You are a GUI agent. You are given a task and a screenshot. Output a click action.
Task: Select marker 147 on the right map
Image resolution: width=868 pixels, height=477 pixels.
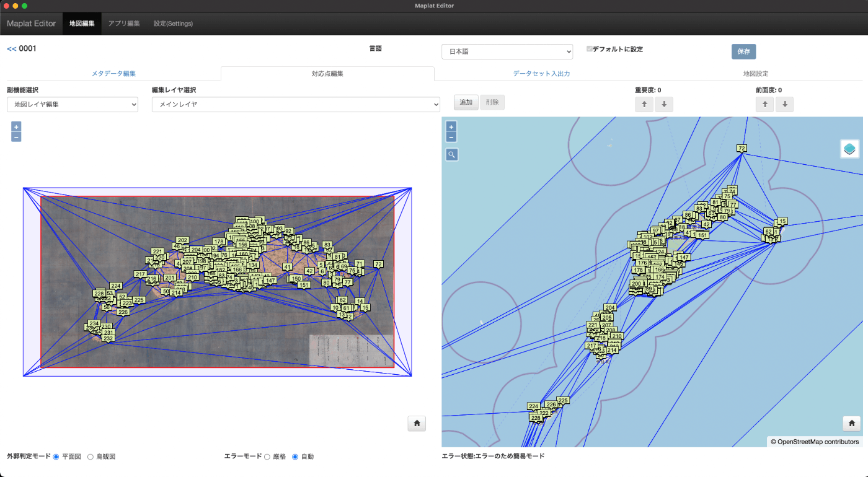pos(684,257)
